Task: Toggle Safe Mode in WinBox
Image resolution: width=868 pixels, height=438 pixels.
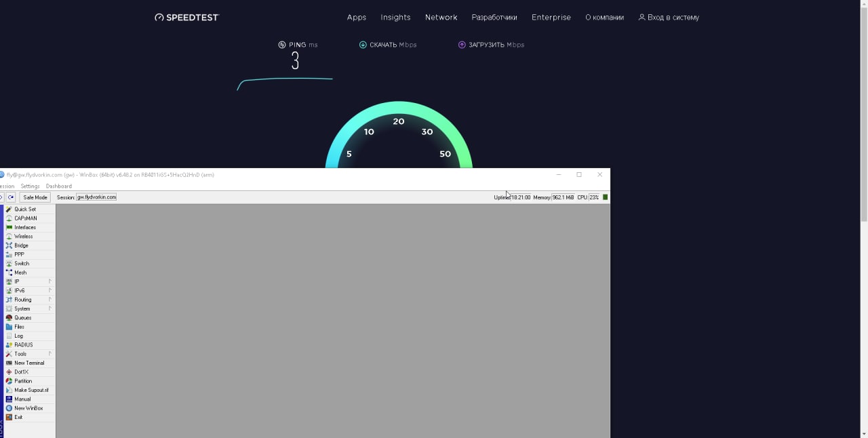Action: 35,197
